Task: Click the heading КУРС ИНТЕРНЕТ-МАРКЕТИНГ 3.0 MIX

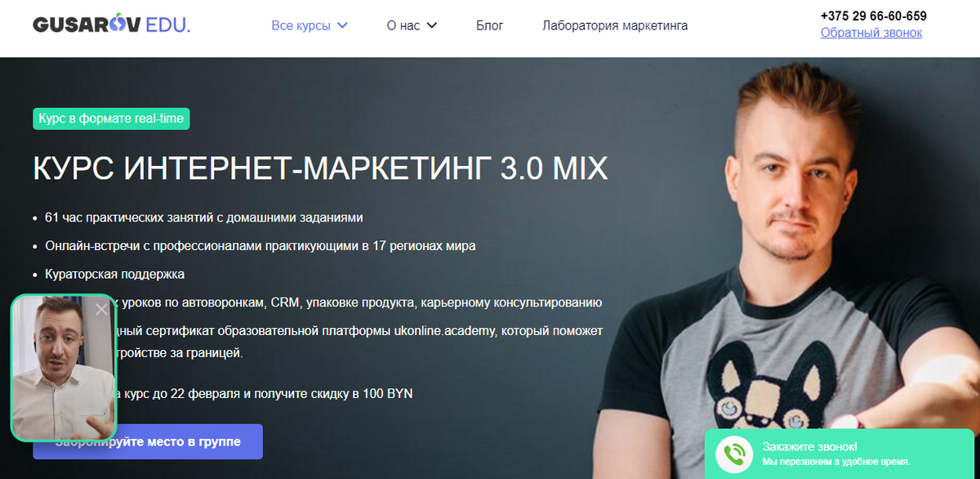Action: click(320, 168)
